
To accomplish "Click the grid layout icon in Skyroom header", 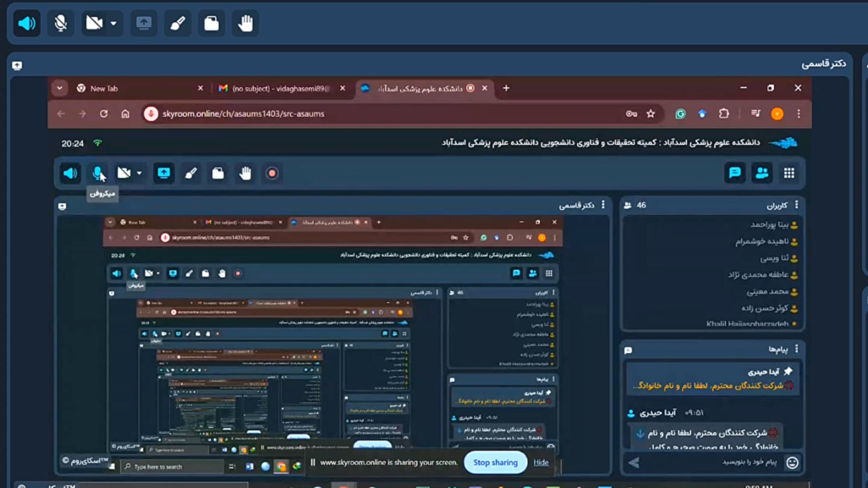I will tap(789, 173).
